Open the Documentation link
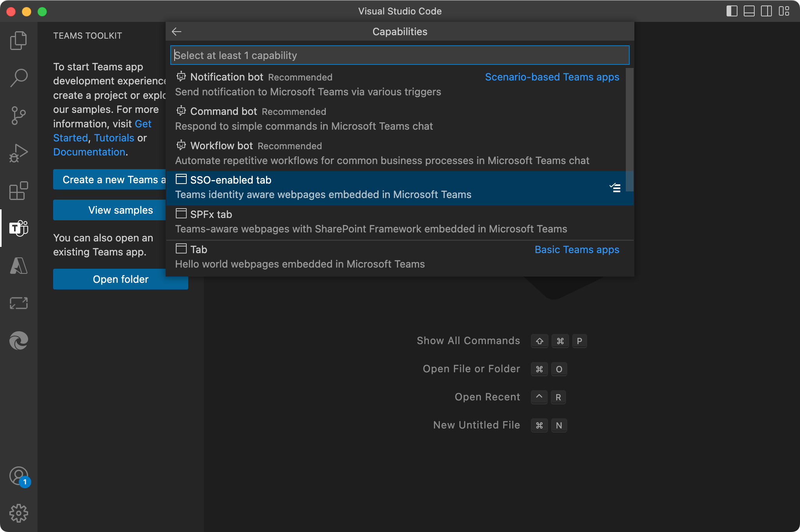 click(x=89, y=152)
